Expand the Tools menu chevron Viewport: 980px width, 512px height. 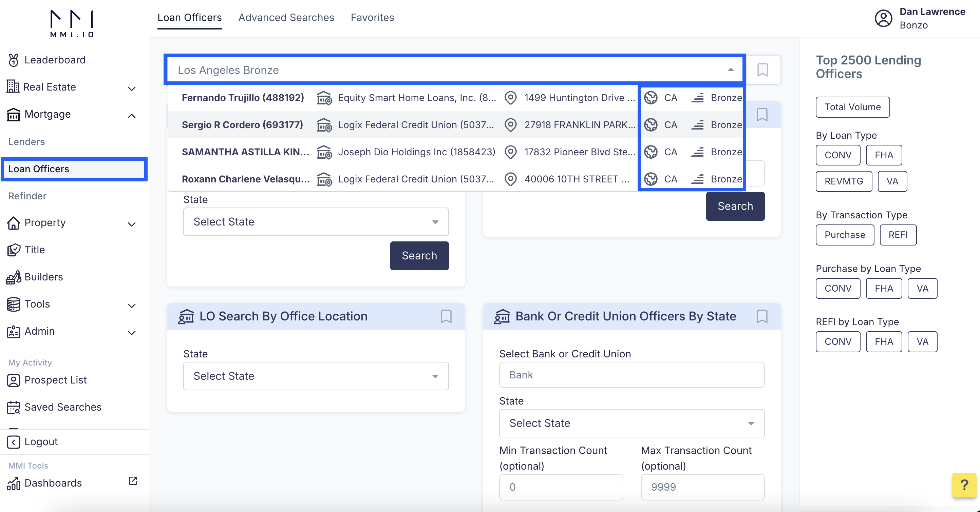pos(132,306)
